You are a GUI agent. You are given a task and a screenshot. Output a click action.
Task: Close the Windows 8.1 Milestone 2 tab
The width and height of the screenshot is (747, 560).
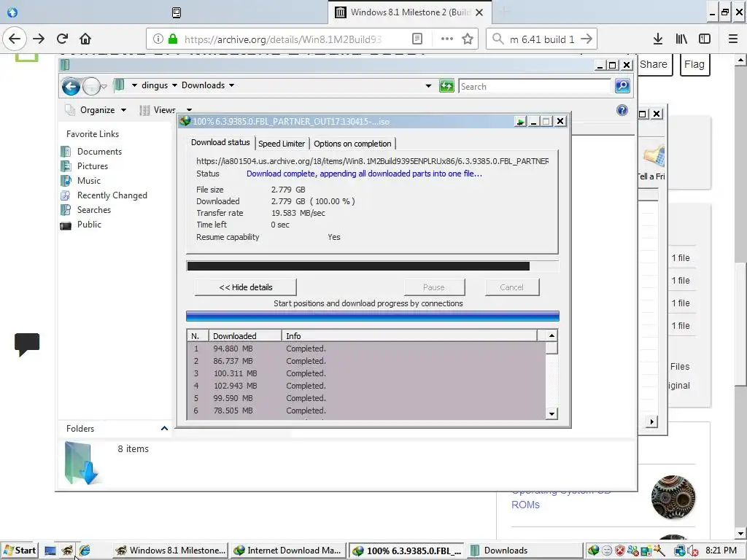pyautogui.click(x=479, y=12)
